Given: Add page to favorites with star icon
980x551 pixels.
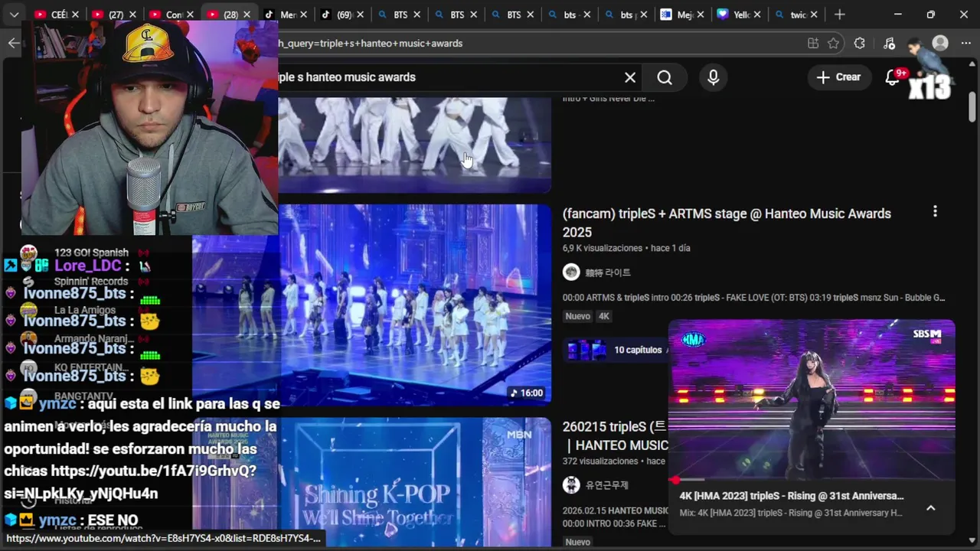Looking at the screenshot, I should [x=834, y=44].
